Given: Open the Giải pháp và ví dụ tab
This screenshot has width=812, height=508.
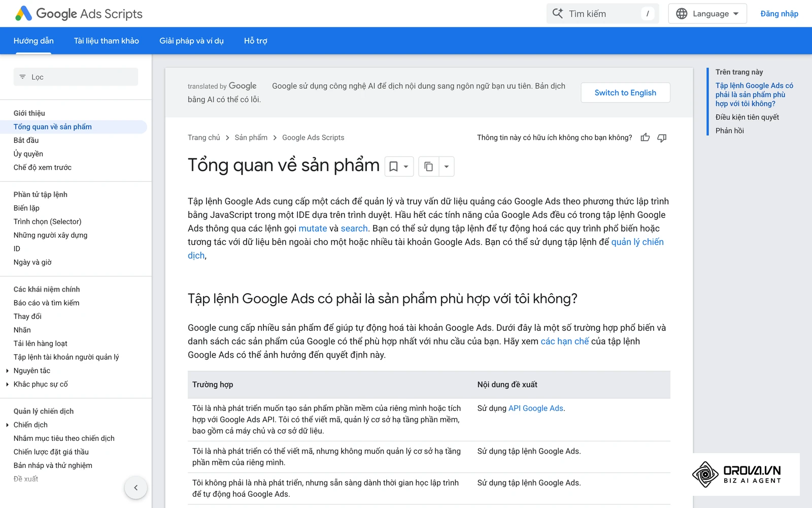Looking at the screenshot, I should pyautogui.click(x=191, y=41).
